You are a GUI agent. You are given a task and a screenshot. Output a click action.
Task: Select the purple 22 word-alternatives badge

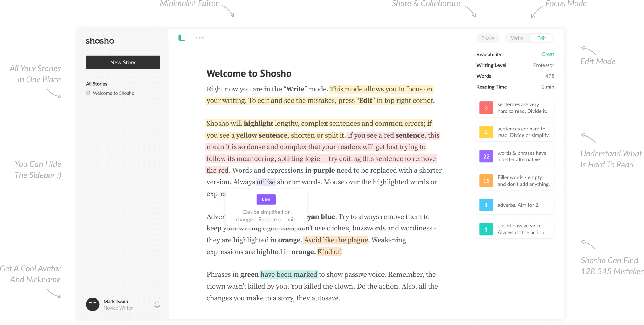(486, 156)
